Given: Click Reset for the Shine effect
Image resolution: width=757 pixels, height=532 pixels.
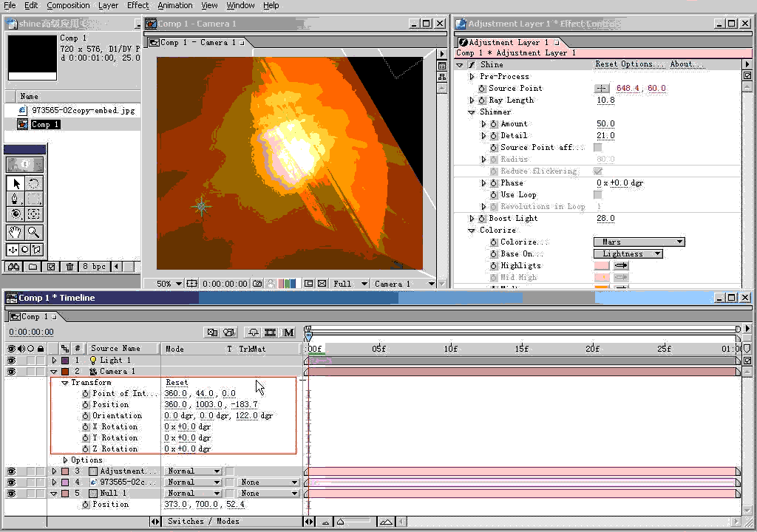Looking at the screenshot, I should (x=606, y=64).
